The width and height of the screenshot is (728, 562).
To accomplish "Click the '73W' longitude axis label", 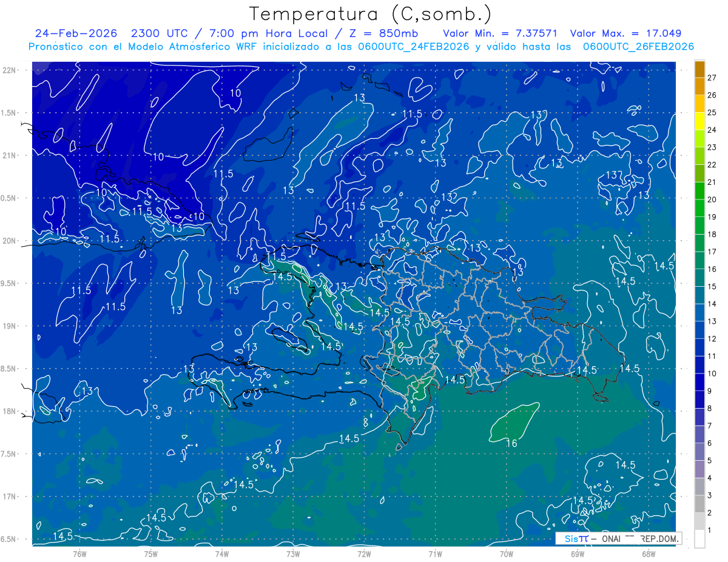I will tap(293, 554).
